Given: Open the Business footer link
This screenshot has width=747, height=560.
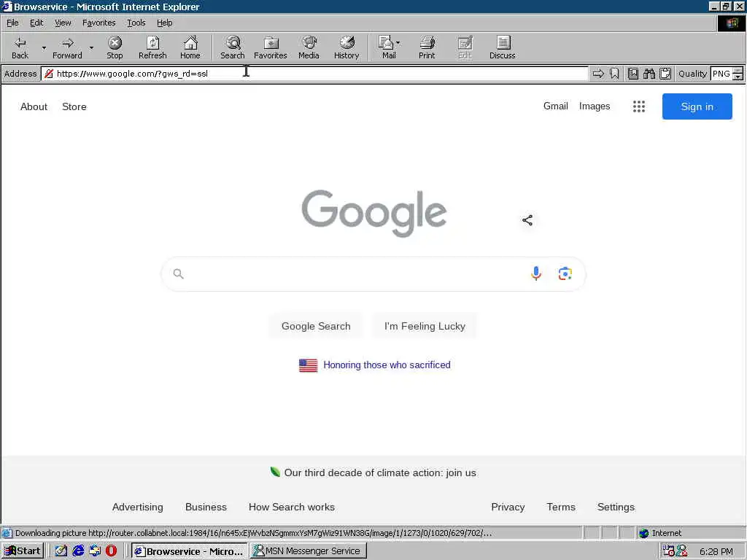Looking at the screenshot, I should click(206, 507).
